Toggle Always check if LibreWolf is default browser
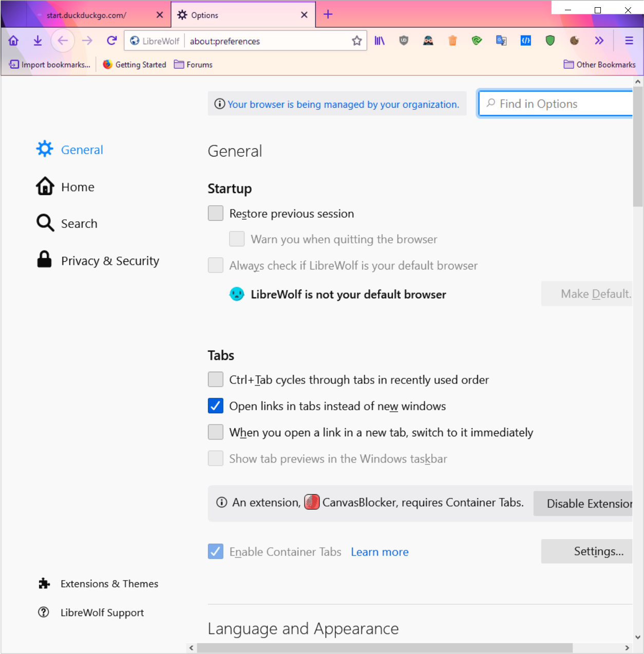This screenshot has width=644, height=654. point(216,265)
